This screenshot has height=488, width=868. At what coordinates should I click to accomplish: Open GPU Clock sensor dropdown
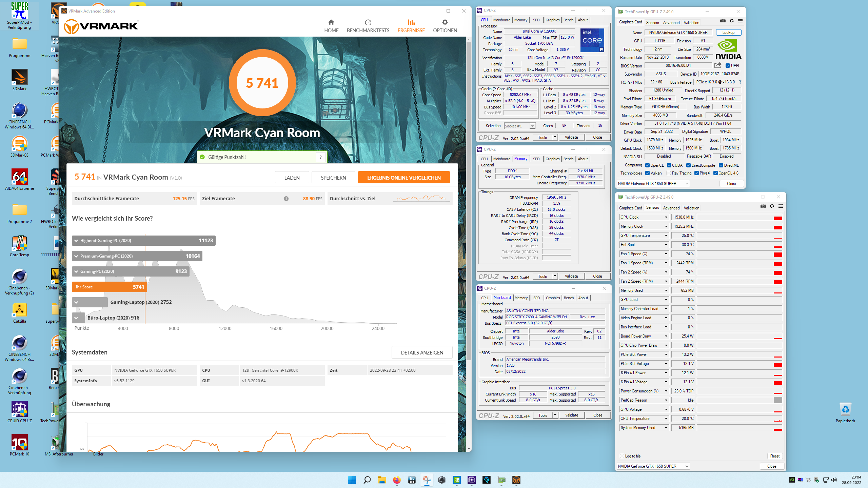pos(666,217)
